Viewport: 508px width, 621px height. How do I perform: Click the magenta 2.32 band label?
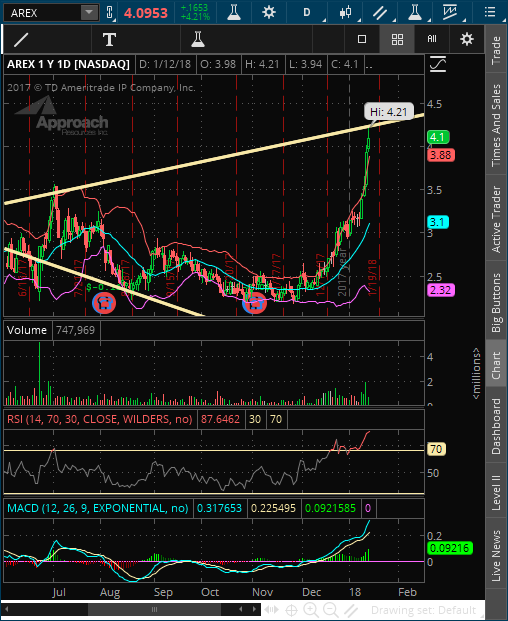(441, 290)
